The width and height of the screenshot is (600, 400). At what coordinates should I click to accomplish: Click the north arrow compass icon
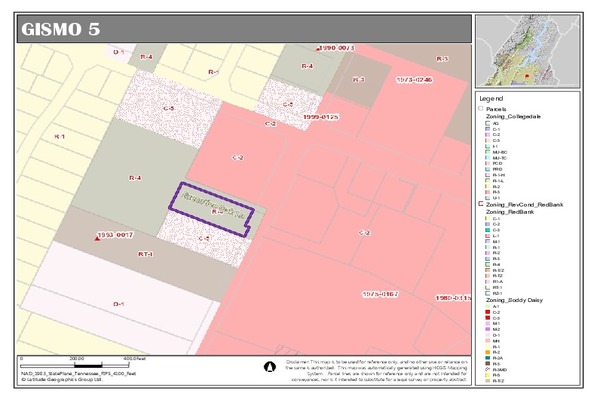coord(268,367)
